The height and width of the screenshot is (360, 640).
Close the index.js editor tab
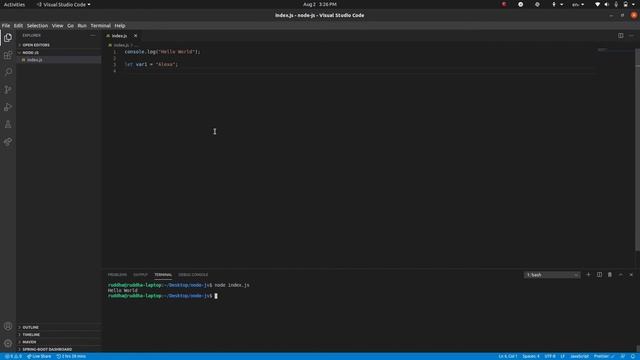click(136, 36)
